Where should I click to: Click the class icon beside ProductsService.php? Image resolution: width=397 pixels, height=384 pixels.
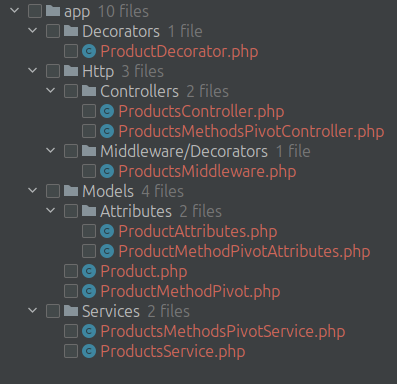(89, 351)
